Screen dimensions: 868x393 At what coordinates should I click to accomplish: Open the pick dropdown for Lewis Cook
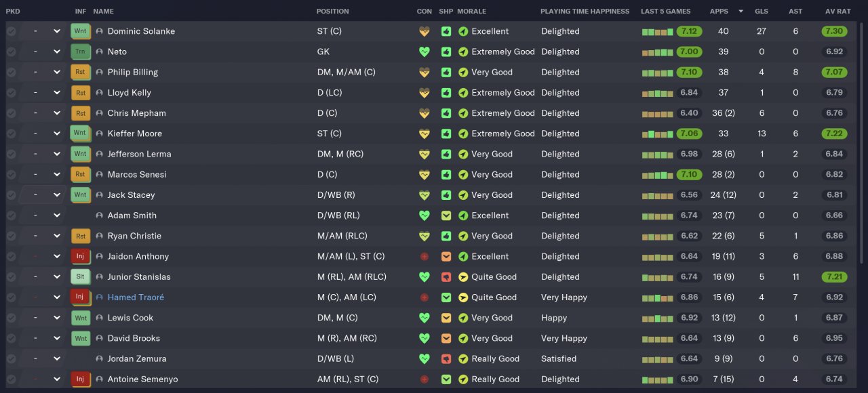[57, 318]
